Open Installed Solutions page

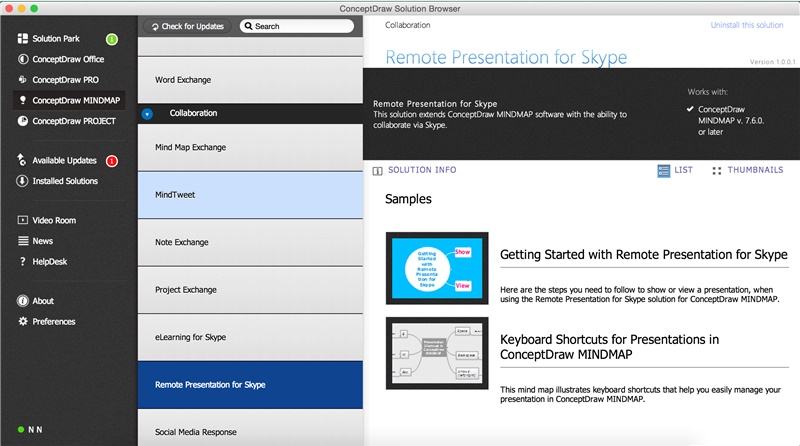click(65, 181)
